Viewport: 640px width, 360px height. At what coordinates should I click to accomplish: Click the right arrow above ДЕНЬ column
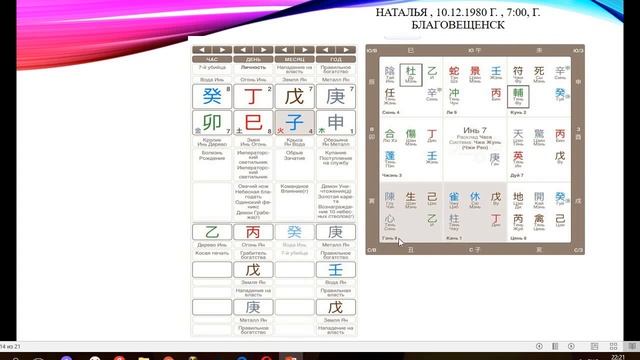[263, 50]
